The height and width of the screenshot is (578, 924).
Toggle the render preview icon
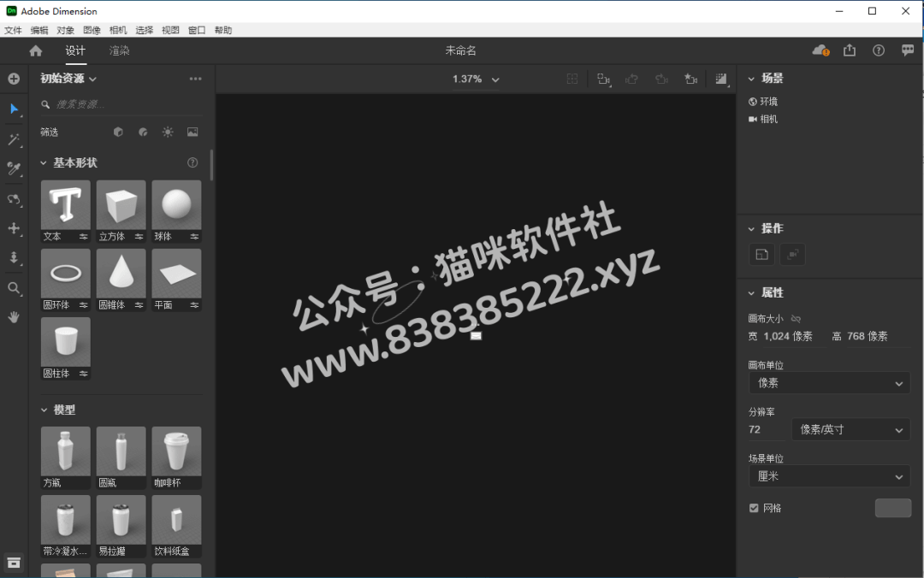click(722, 79)
